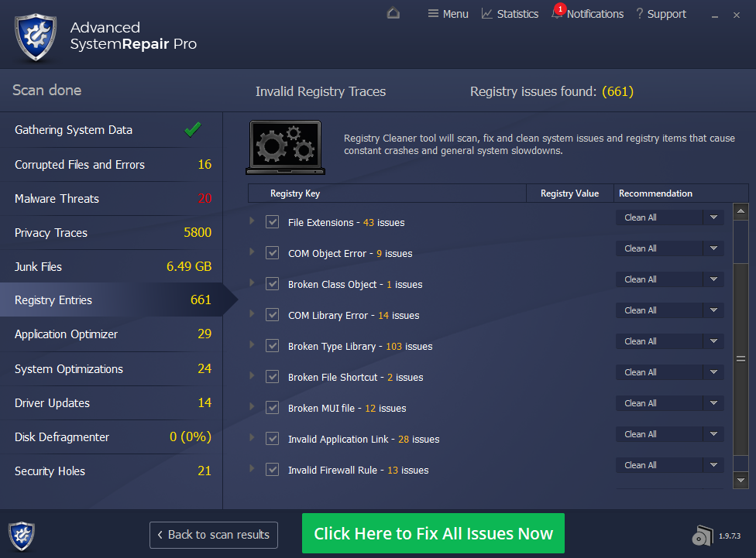Screen dimensions: 756x558
Task: Toggle the Broken Type Library checkbox
Action: (273, 346)
